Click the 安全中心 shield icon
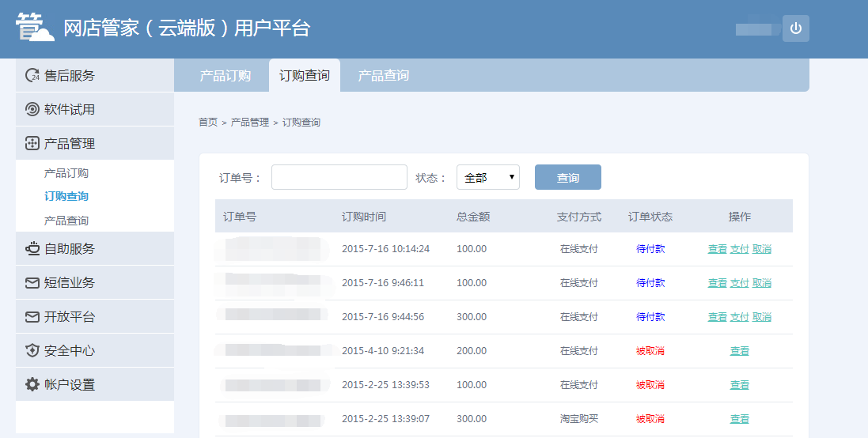The image size is (868, 438). (32, 351)
